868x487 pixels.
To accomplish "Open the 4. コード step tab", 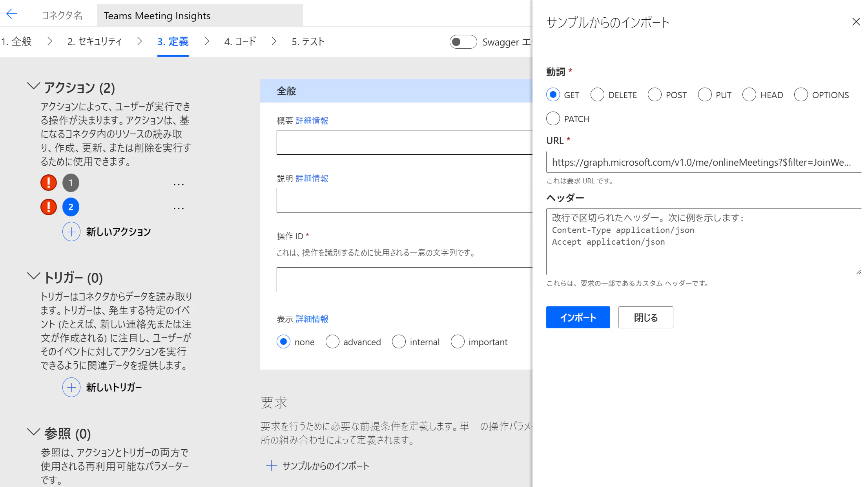I will [240, 41].
